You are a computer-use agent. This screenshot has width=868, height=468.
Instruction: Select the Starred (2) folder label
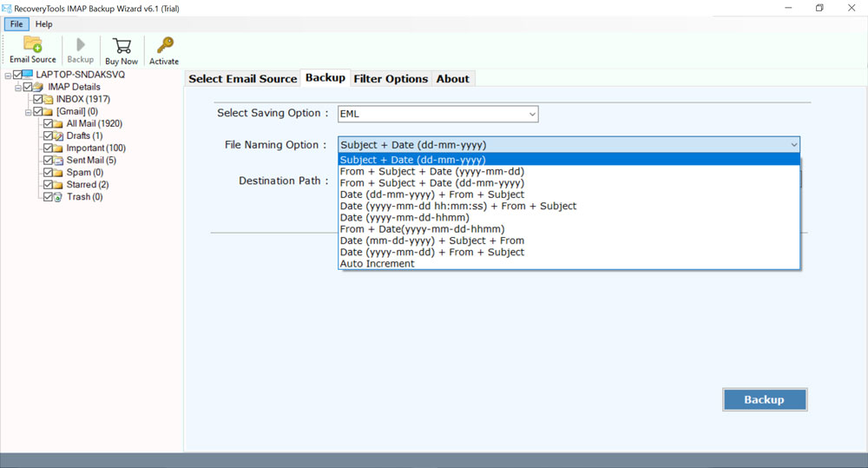pos(88,184)
